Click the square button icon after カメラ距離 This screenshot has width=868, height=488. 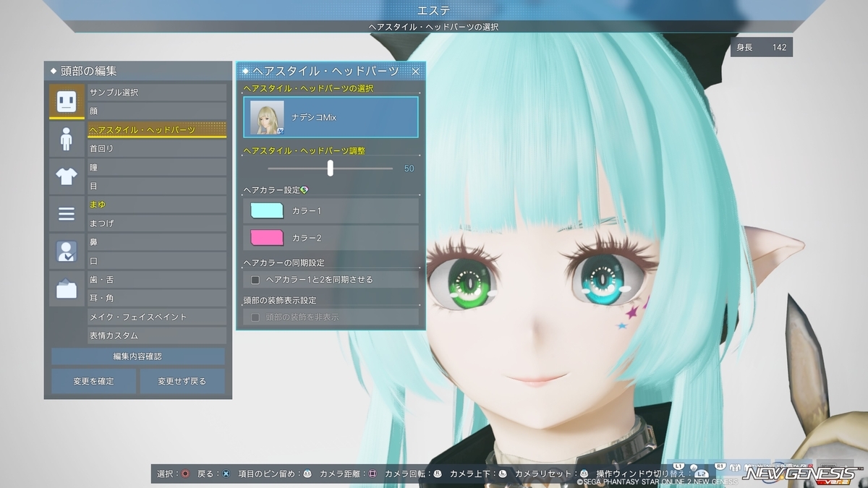coord(372,474)
